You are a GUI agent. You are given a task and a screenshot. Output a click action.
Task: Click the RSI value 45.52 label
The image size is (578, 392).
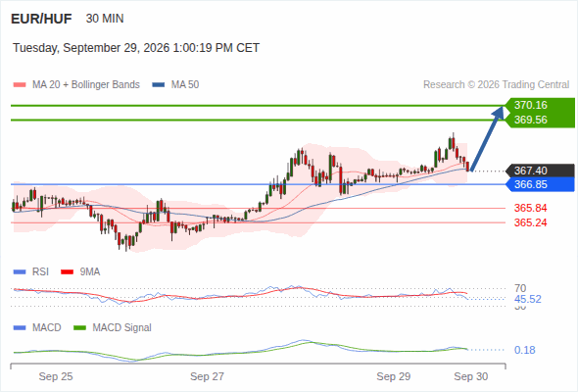coord(528,300)
